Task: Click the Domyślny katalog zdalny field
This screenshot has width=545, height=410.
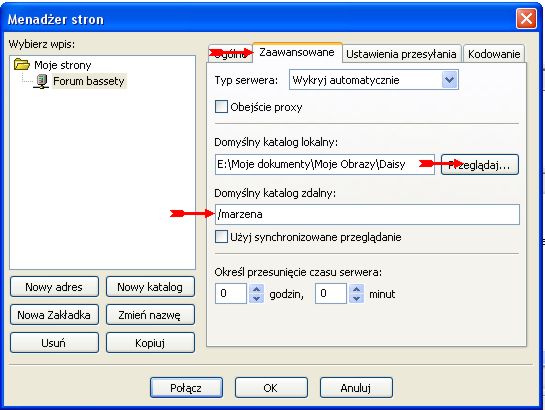Action: [x=367, y=214]
